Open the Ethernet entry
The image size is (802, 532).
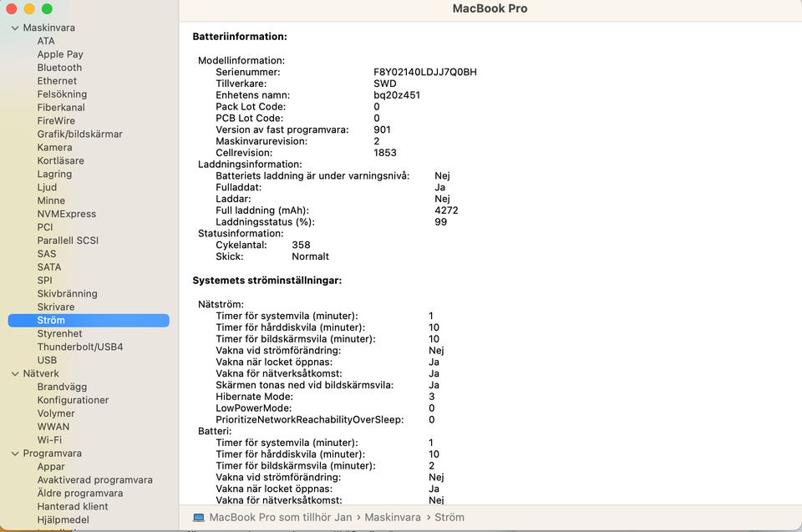tap(57, 81)
